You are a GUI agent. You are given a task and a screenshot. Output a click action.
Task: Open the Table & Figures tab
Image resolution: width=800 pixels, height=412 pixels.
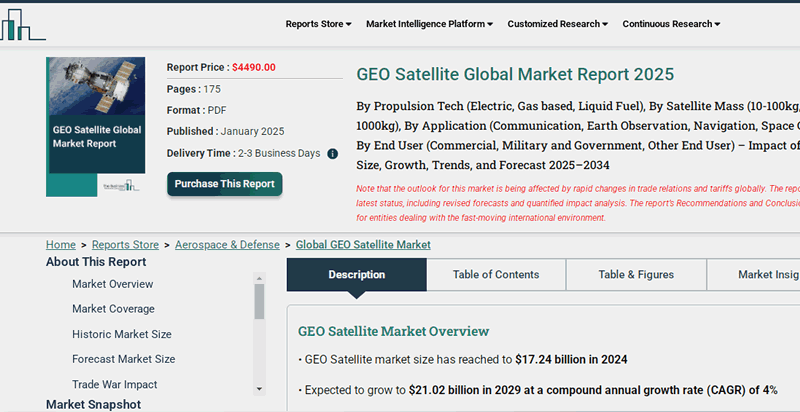(x=635, y=275)
